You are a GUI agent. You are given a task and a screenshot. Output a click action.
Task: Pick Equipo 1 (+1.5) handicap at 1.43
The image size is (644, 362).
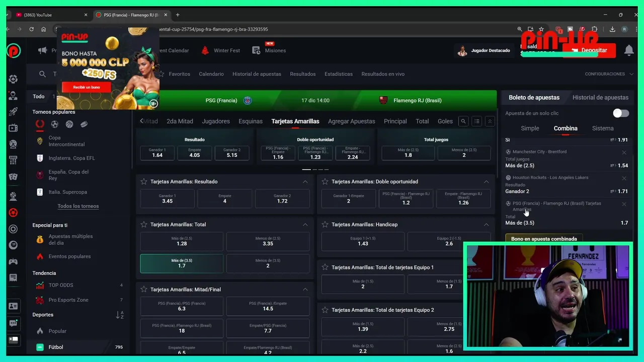[363, 241]
